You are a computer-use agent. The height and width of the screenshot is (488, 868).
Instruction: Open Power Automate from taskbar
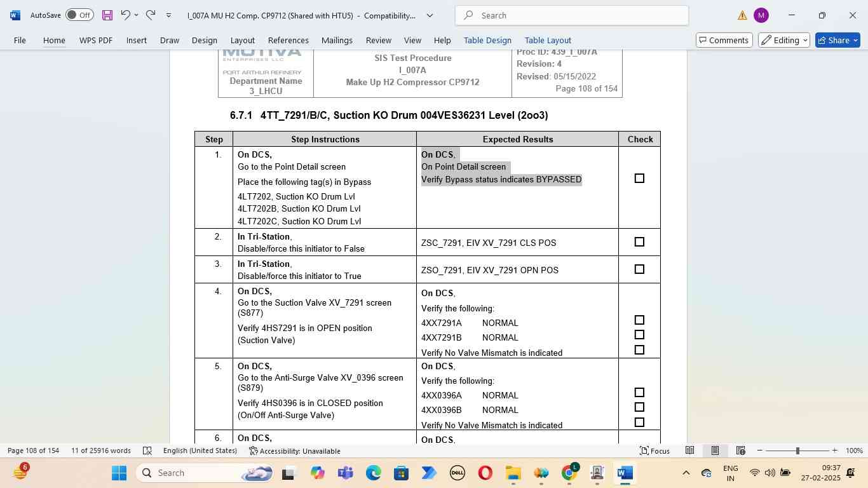coord(429,473)
